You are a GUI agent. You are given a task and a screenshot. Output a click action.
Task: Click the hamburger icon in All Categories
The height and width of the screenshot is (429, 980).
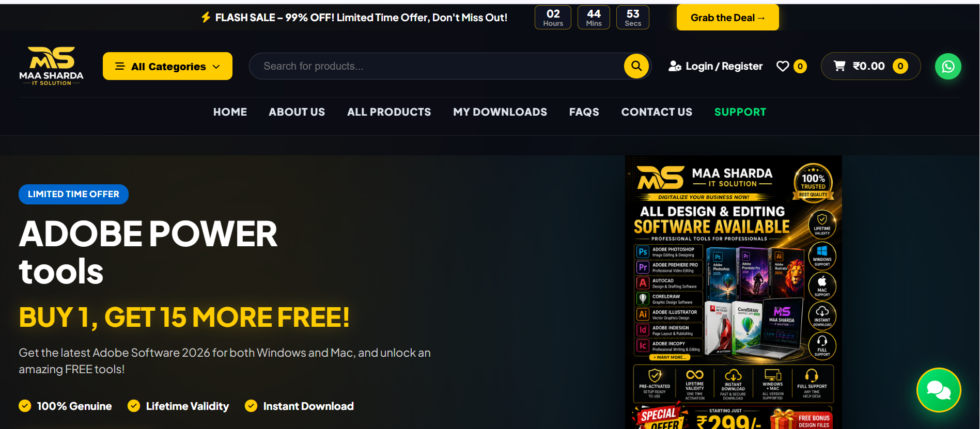120,66
